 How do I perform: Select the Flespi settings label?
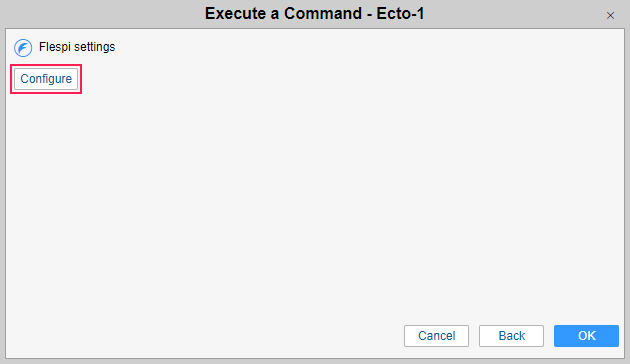[77, 47]
